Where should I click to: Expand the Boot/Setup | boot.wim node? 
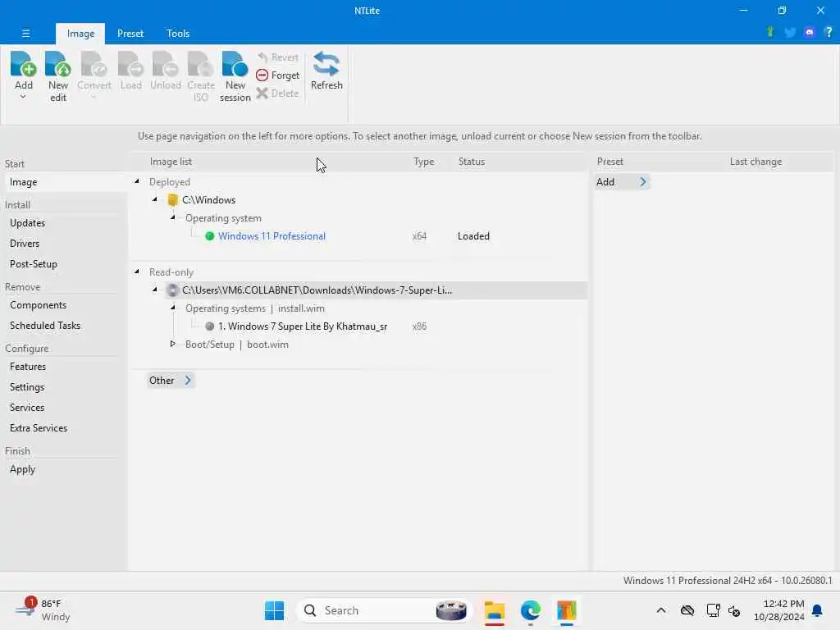point(172,344)
